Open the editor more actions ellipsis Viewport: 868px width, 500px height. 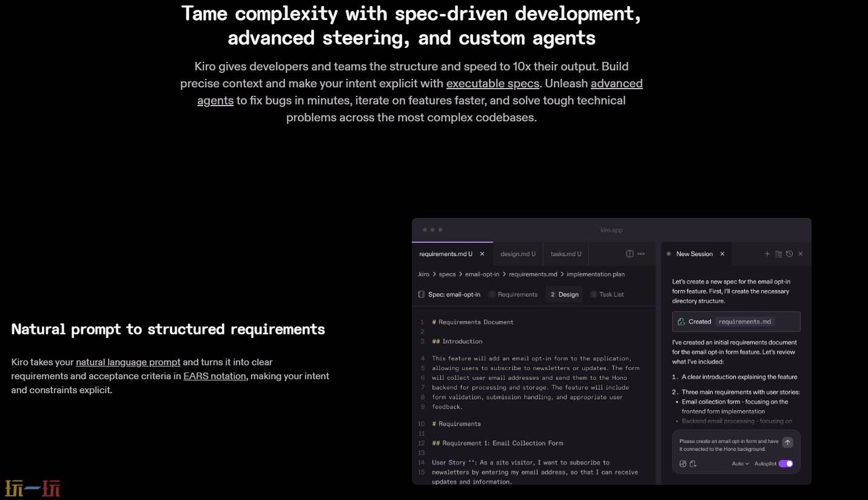click(x=641, y=254)
